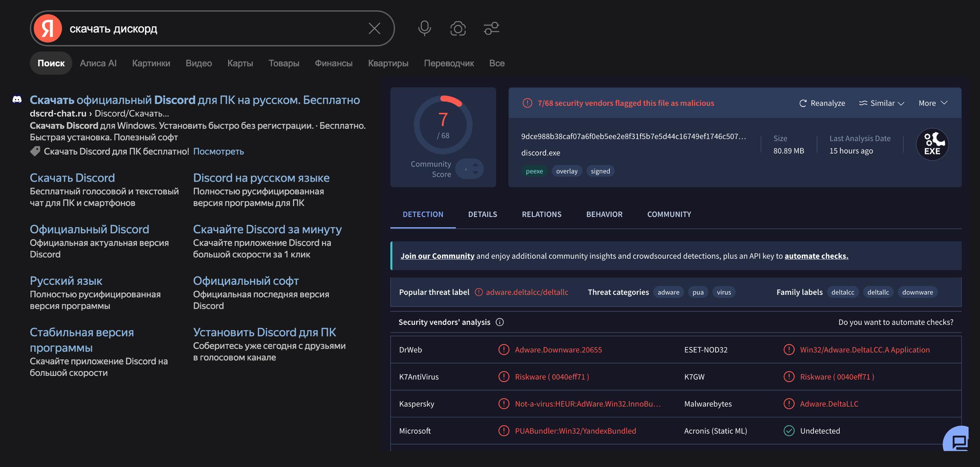Switch to Алиса AI tab

coord(98,63)
